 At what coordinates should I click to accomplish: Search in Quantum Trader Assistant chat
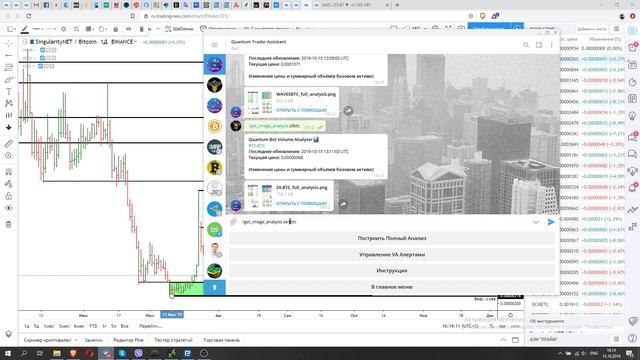(x=526, y=45)
